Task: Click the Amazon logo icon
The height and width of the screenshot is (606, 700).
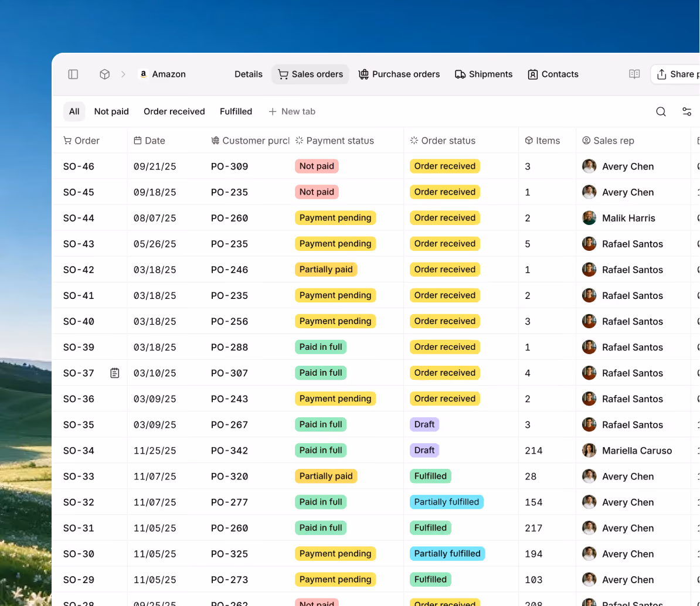Action: click(x=143, y=74)
